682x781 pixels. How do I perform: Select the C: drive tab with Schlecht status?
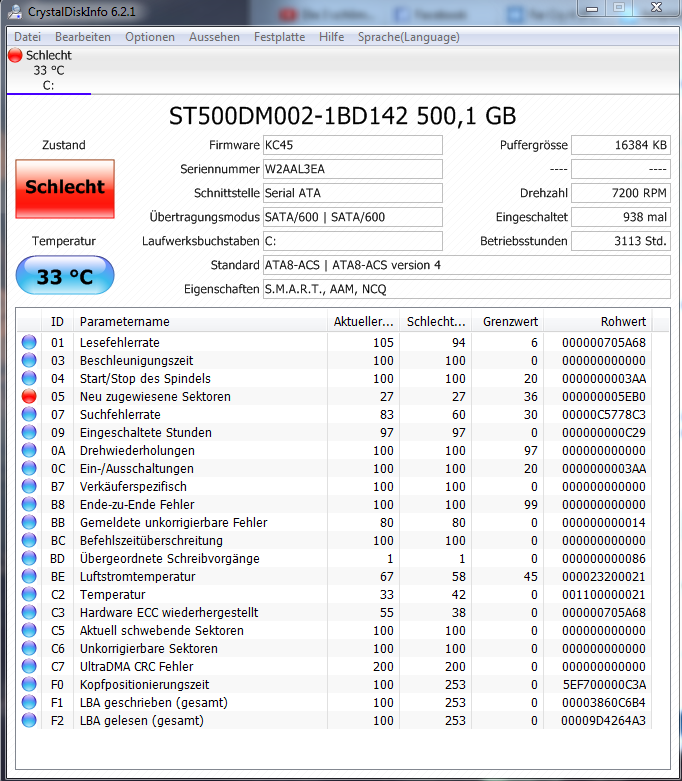48,70
